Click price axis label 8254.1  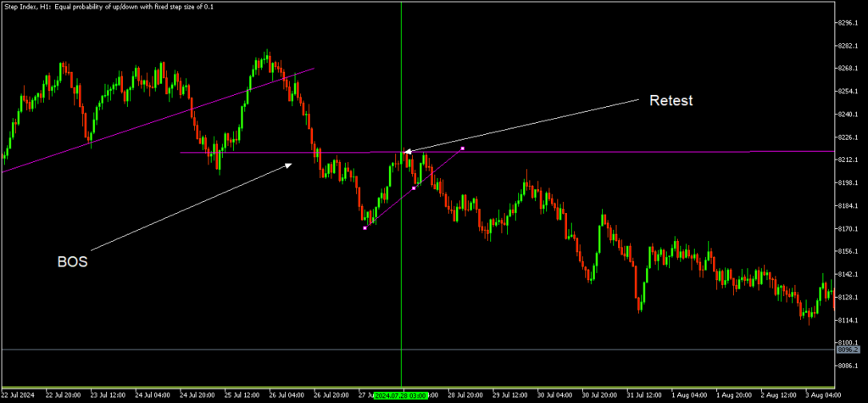click(x=849, y=92)
